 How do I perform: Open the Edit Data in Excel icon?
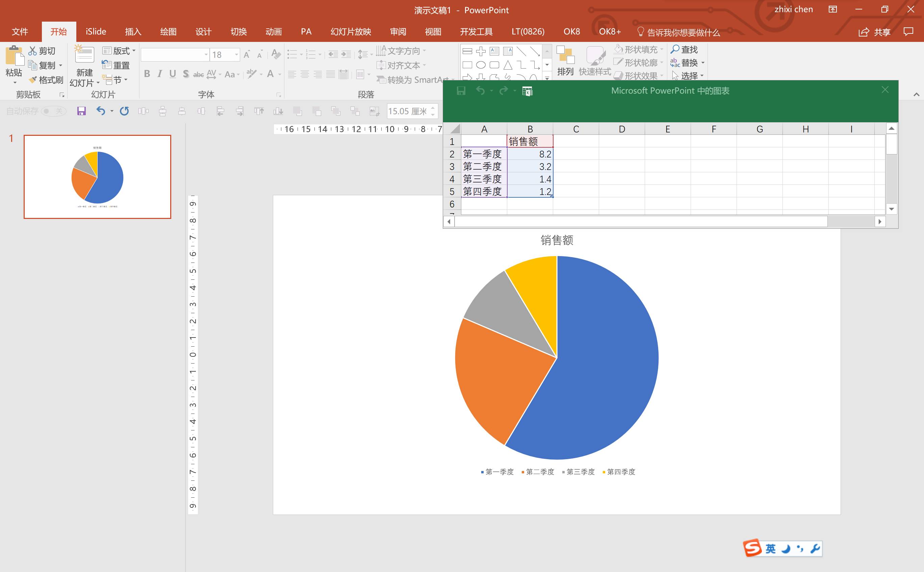(527, 91)
